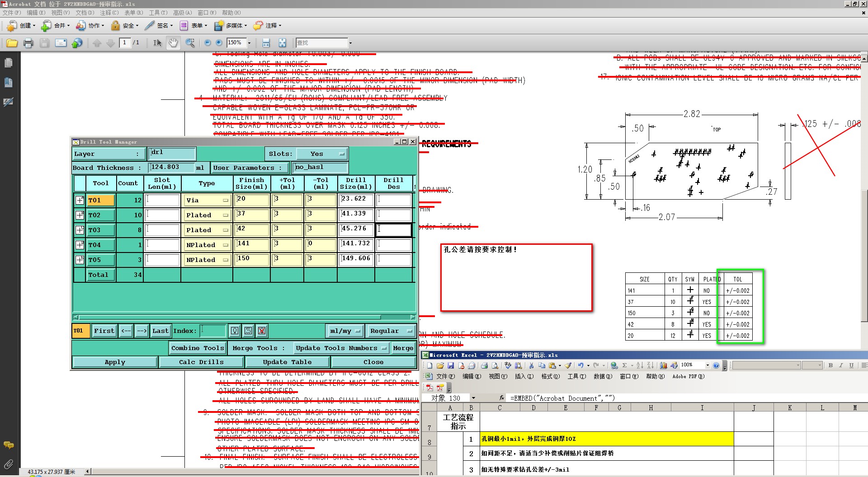Click the Bold icon in Excel toolbar
The height and width of the screenshot is (477, 868).
[x=830, y=365]
